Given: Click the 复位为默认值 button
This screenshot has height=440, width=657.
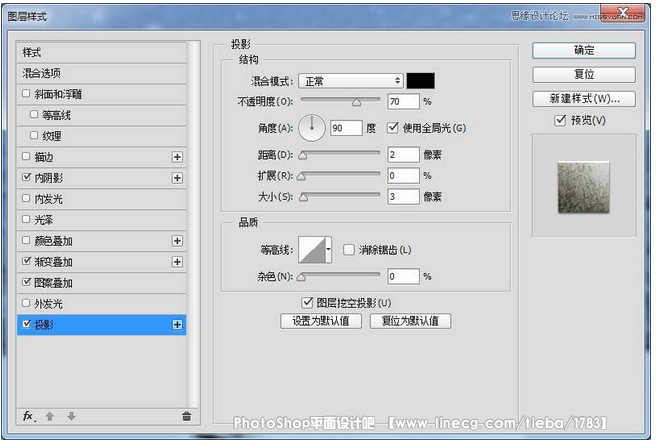Looking at the screenshot, I should (410, 321).
